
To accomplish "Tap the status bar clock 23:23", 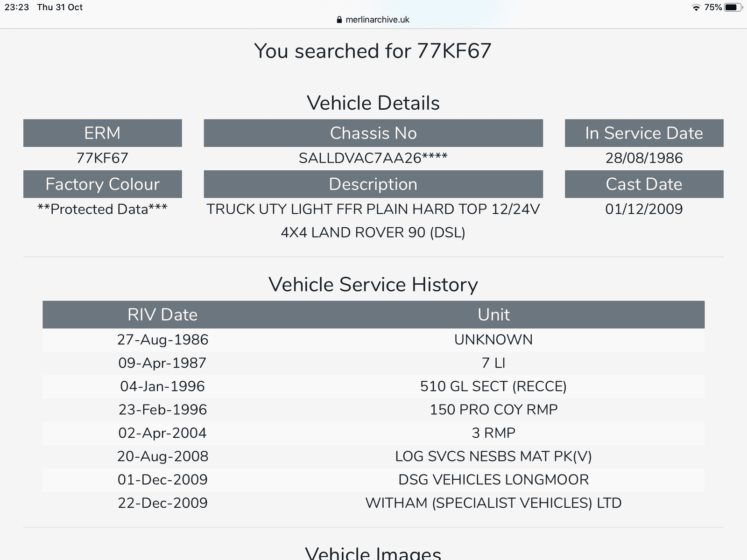I will coord(17,7).
